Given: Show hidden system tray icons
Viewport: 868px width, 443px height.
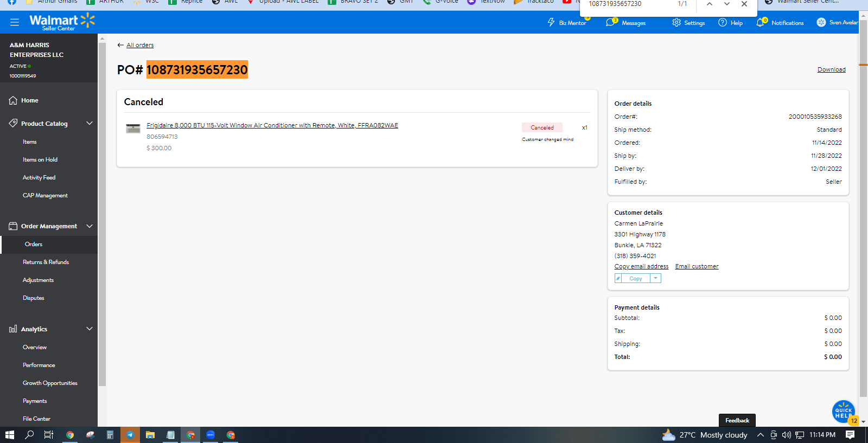Looking at the screenshot, I should tap(761, 435).
